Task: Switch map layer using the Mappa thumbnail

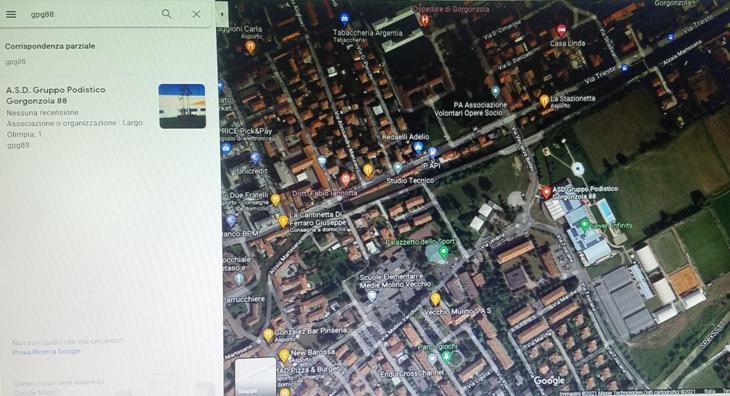Action: click(255, 377)
